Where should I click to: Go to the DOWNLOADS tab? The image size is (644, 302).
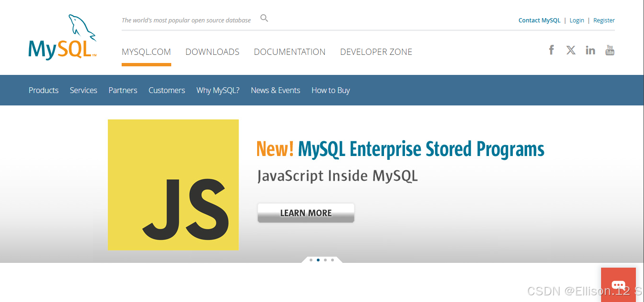pyautogui.click(x=212, y=52)
